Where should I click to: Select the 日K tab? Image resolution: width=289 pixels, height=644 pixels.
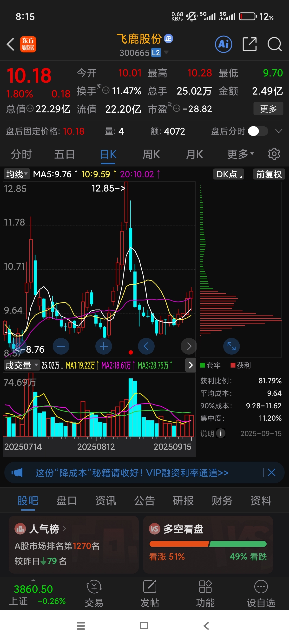point(108,154)
